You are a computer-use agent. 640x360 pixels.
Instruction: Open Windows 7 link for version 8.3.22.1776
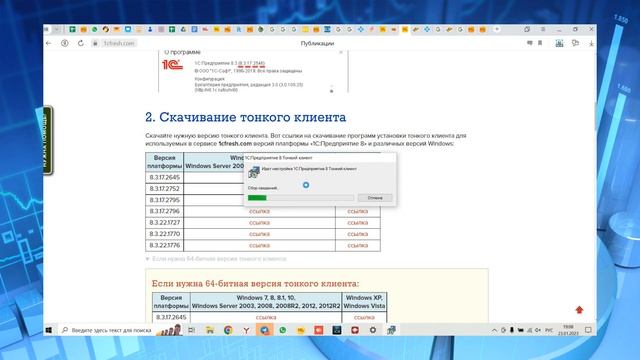[x=259, y=246]
